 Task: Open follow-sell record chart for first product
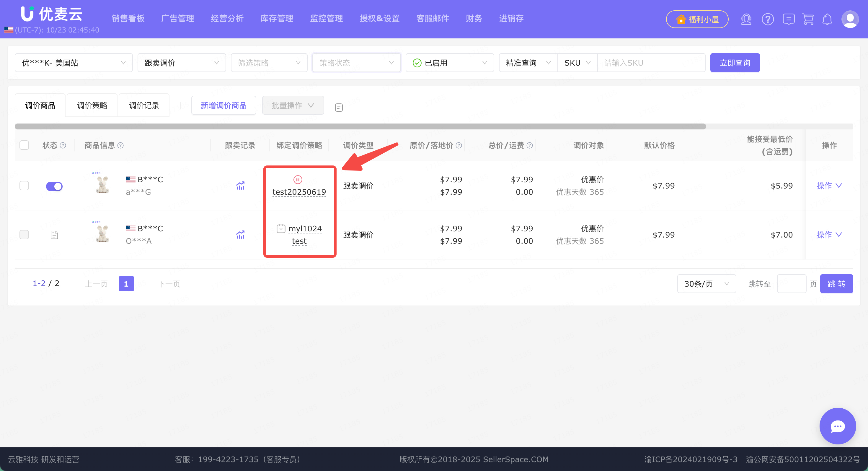click(x=240, y=186)
